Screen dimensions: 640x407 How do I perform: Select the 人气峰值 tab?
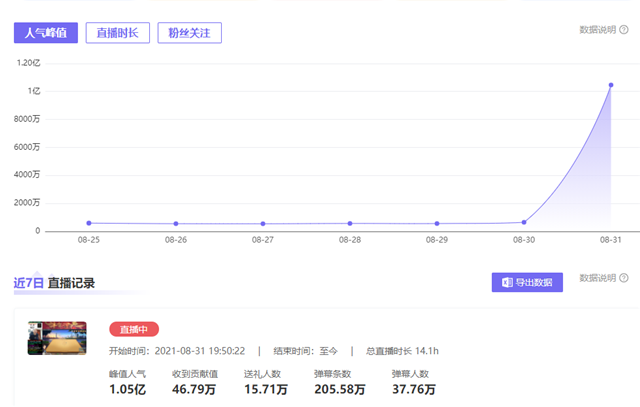point(45,33)
